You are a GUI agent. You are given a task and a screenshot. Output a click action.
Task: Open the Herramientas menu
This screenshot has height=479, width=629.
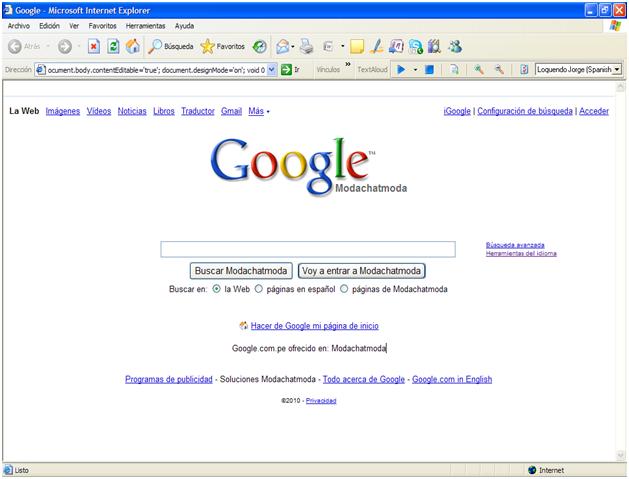[x=146, y=26]
